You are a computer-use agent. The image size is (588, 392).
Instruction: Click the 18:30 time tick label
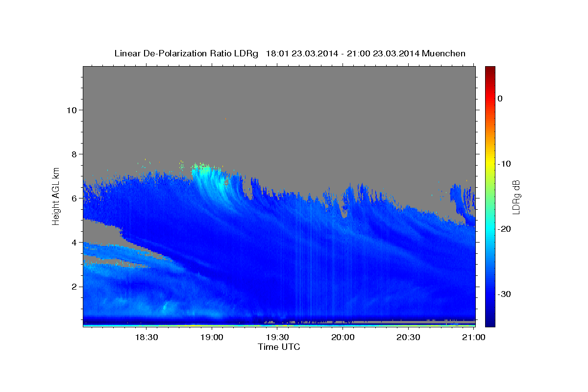pyautogui.click(x=146, y=337)
